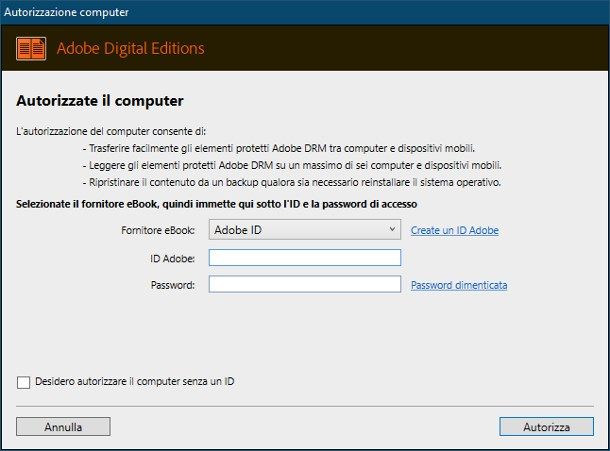The height and width of the screenshot is (451, 610).
Task: Click the Desidero autorizzare il computer senza un ID label
Action: tap(135, 381)
